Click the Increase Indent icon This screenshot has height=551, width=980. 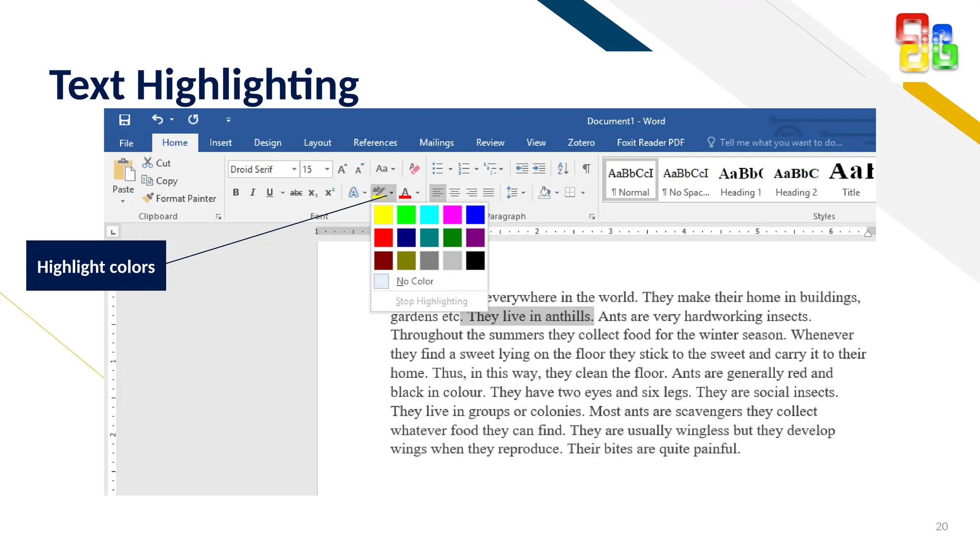tap(539, 168)
